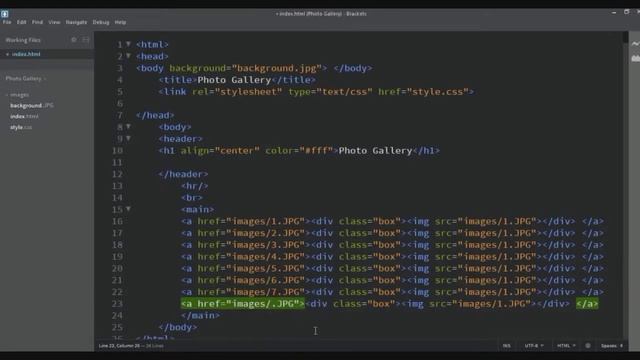Click the </head> tag on line 7

(x=155, y=116)
